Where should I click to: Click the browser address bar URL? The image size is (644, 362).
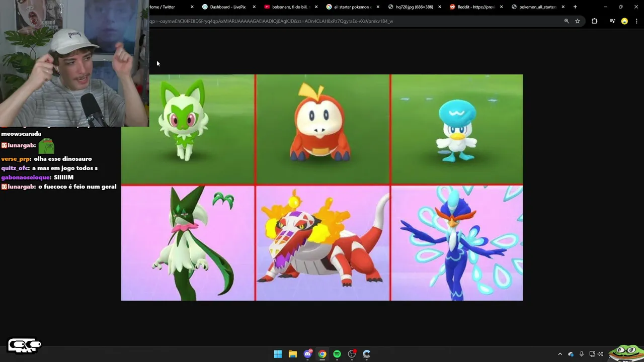[x=271, y=21]
